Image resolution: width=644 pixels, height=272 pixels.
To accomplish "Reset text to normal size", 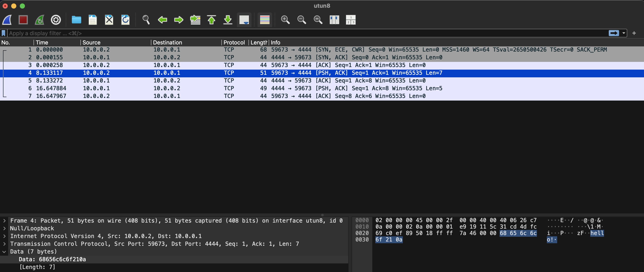I will [x=318, y=20].
